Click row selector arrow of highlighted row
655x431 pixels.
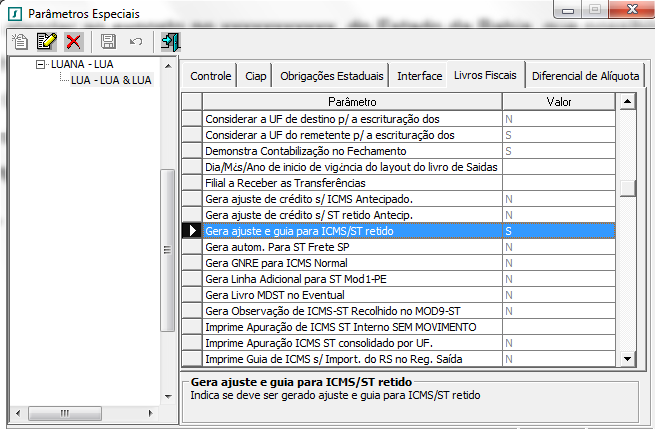pos(192,231)
